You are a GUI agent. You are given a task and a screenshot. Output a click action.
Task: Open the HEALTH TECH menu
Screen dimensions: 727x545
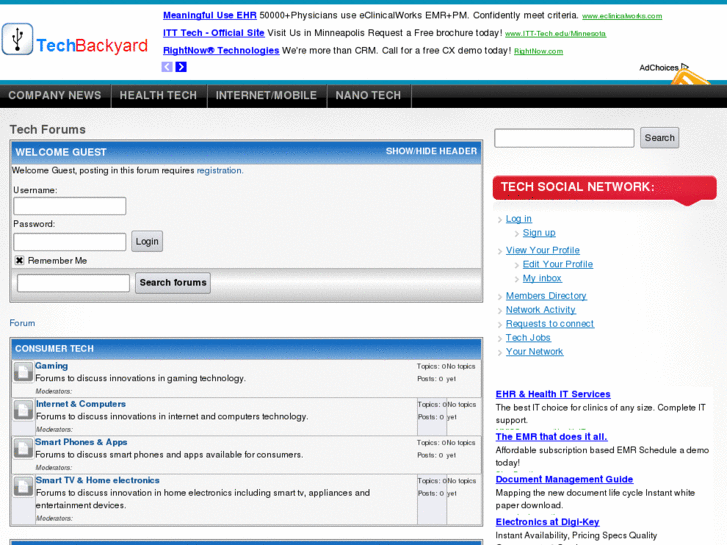(x=158, y=96)
